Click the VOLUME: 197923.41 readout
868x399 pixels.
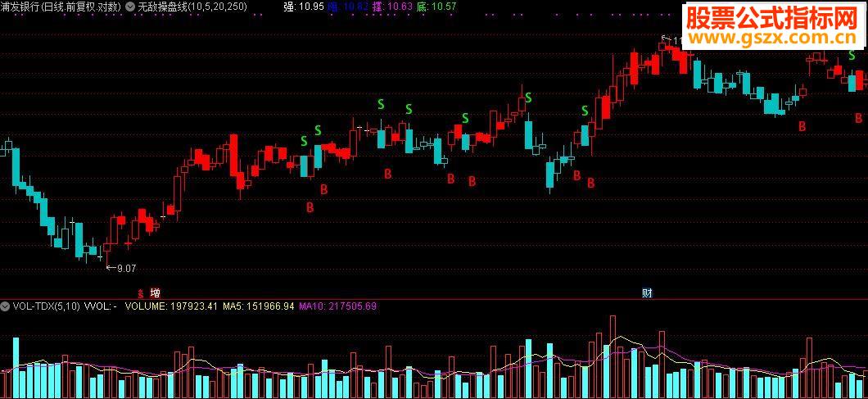click(171, 306)
